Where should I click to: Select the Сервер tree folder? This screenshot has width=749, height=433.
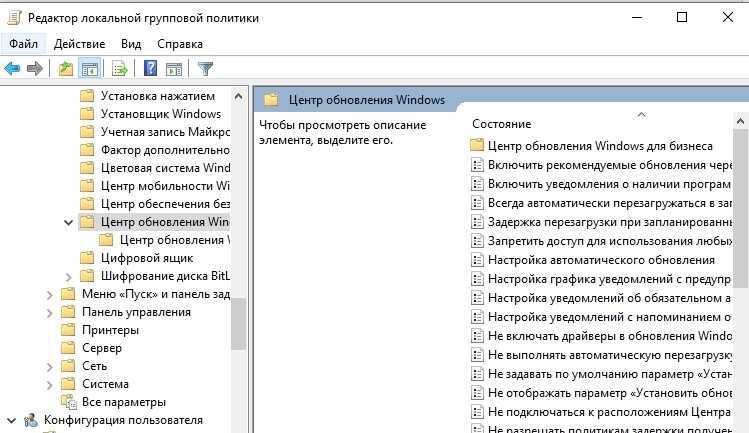(102, 348)
